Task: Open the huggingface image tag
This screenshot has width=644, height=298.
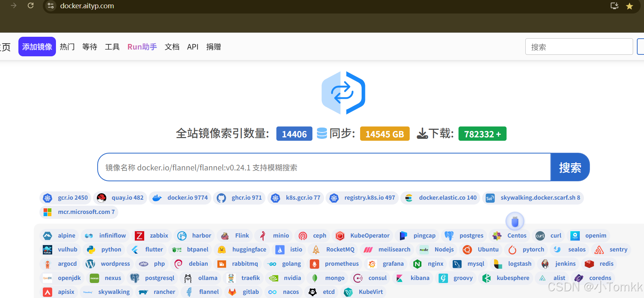Action: coord(242,250)
